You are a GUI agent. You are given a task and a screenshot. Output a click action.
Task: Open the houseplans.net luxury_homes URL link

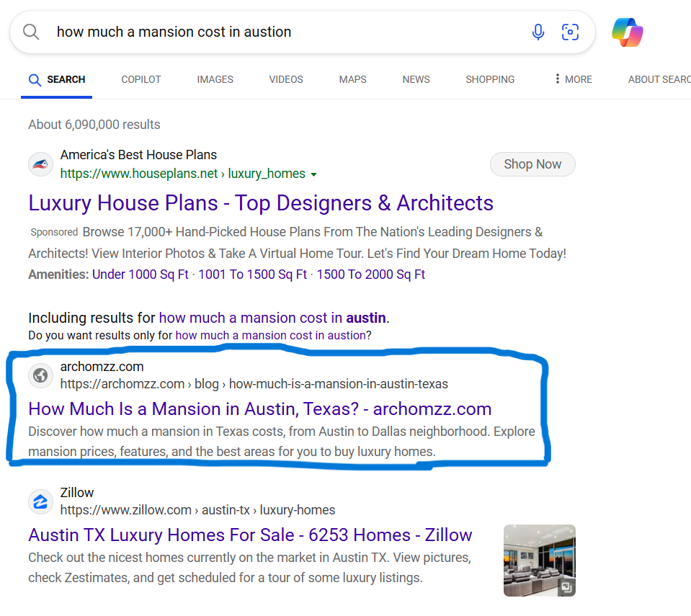pos(183,174)
